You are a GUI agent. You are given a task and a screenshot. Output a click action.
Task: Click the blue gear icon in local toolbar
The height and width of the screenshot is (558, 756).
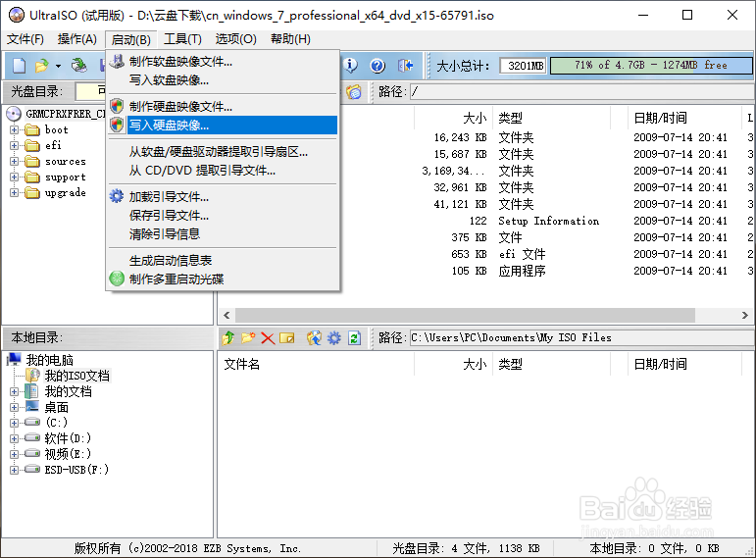[334, 338]
